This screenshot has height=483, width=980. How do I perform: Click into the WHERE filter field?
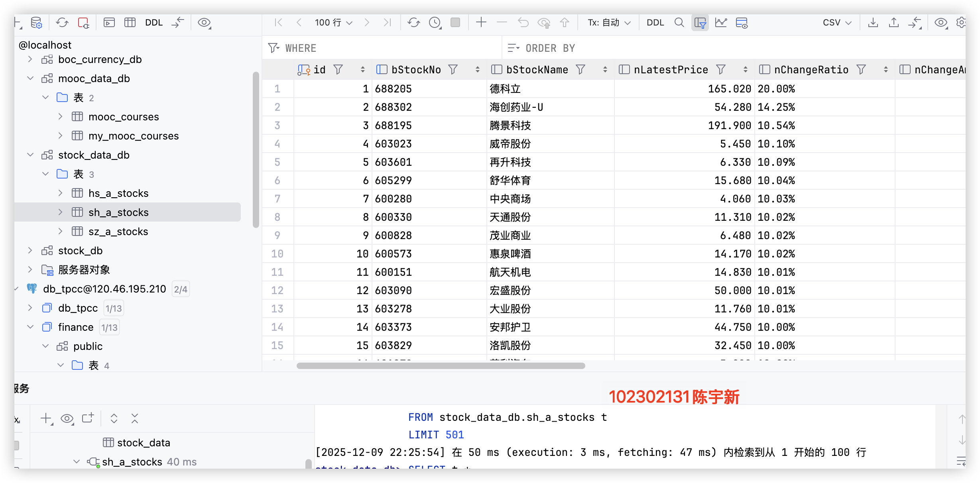(x=383, y=48)
